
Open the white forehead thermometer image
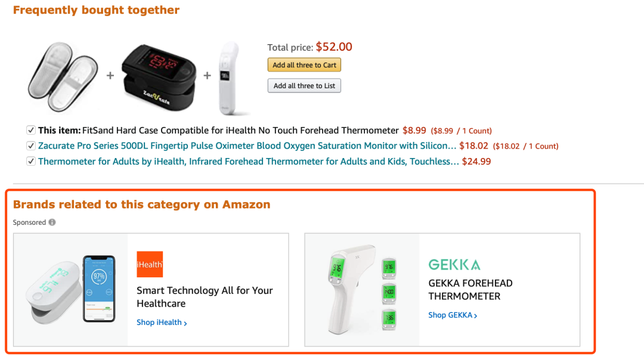tap(229, 78)
